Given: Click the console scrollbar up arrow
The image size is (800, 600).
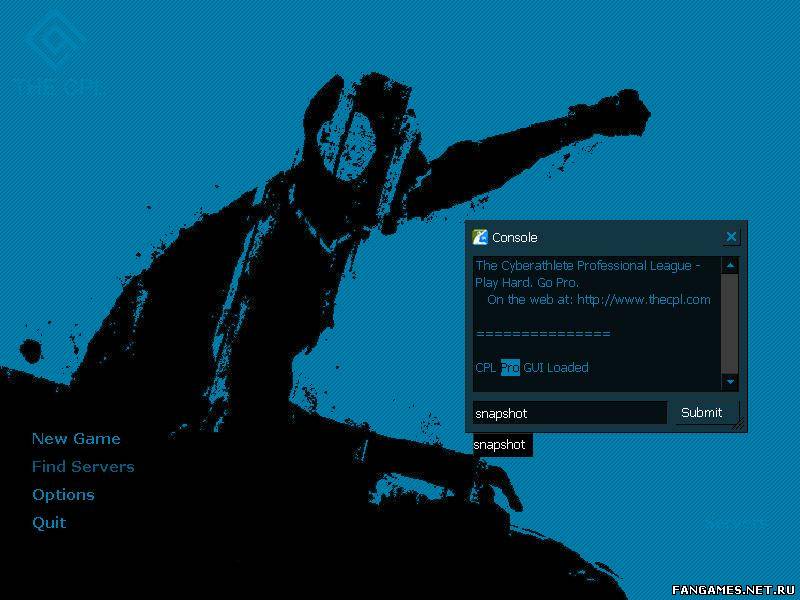Looking at the screenshot, I should tap(730, 265).
